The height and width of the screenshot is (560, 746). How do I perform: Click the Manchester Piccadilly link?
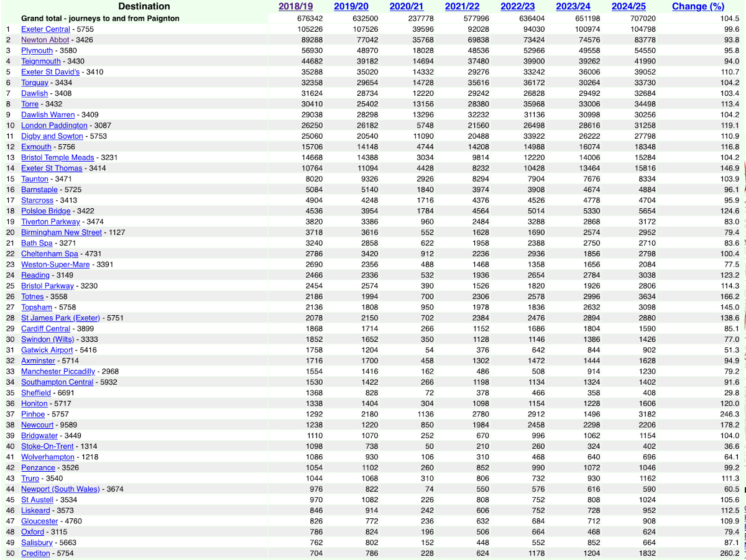(58, 371)
